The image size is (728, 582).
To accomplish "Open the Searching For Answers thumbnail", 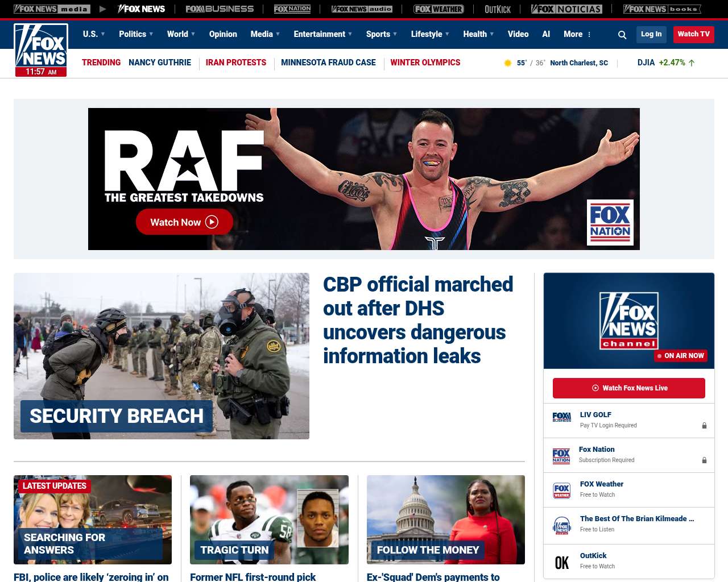I will pos(93,519).
